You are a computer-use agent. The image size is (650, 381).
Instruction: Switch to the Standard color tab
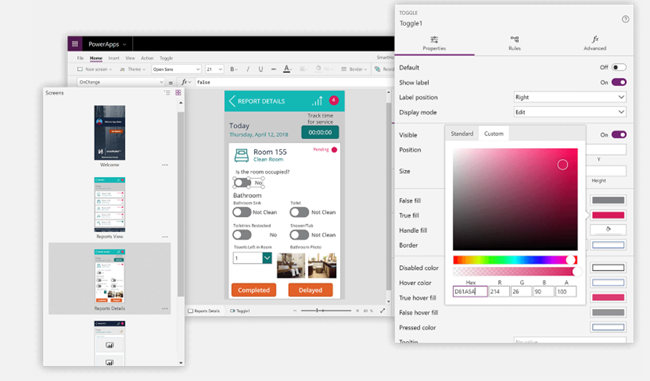tap(462, 133)
